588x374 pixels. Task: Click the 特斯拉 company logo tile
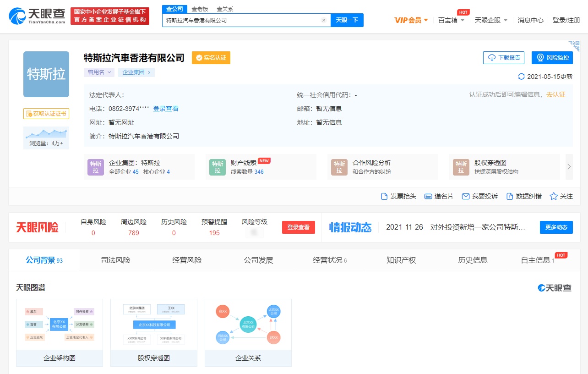[x=46, y=74]
